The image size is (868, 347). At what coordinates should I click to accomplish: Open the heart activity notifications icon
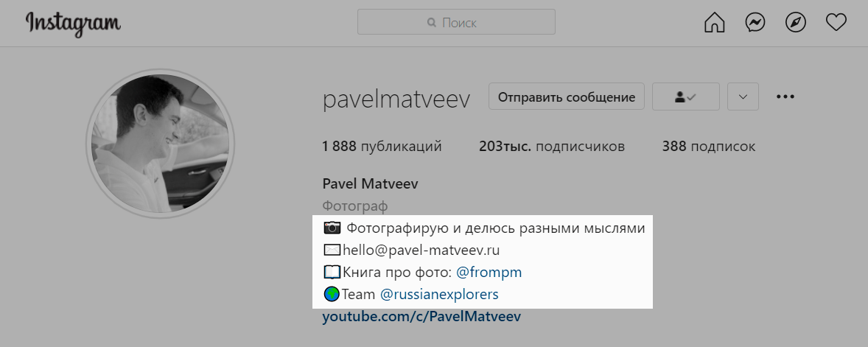point(836,23)
